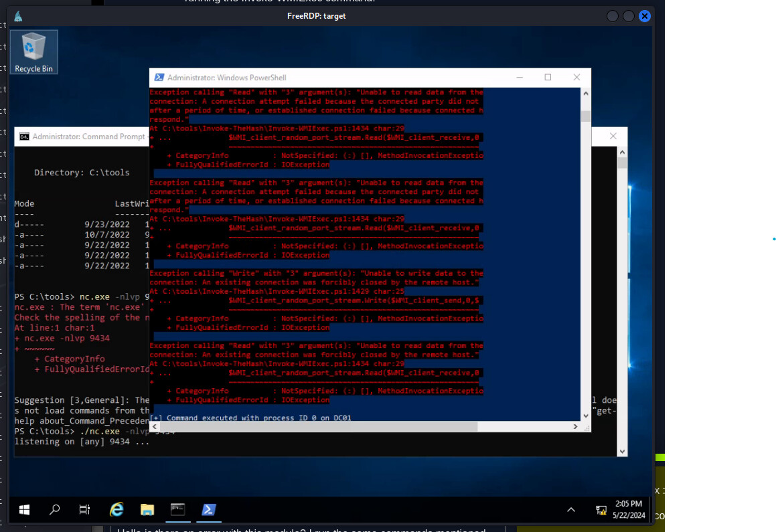Open the Windows Start menu
Screen dimensions: 776x532
pos(24,510)
